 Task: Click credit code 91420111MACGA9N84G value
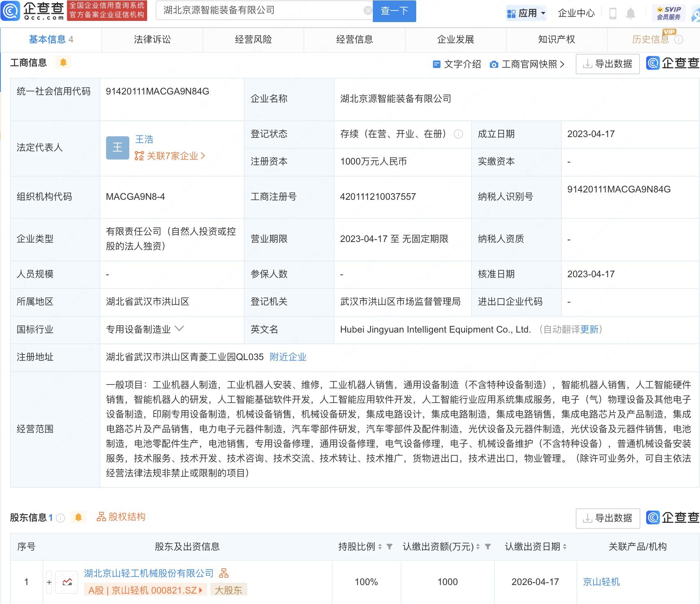pos(158,91)
